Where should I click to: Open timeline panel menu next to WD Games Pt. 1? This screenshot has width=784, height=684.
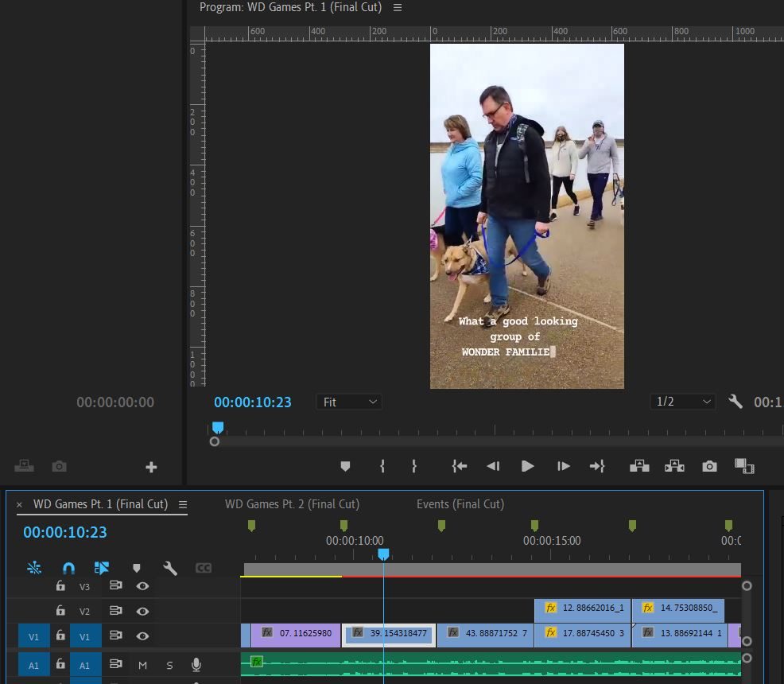[x=183, y=504]
